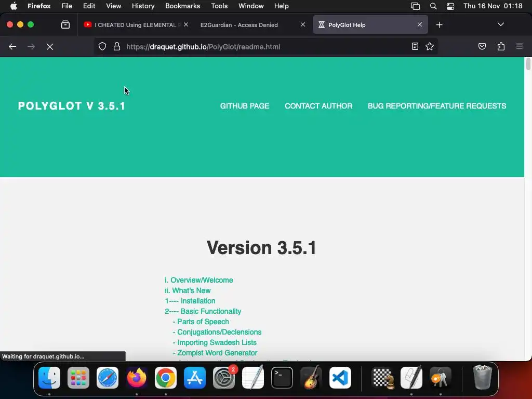The height and width of the screenshot is (399, 532).
Task: Jump to Zompist Word Generator section
Action: pyautogui.click(x=217, y=353)
